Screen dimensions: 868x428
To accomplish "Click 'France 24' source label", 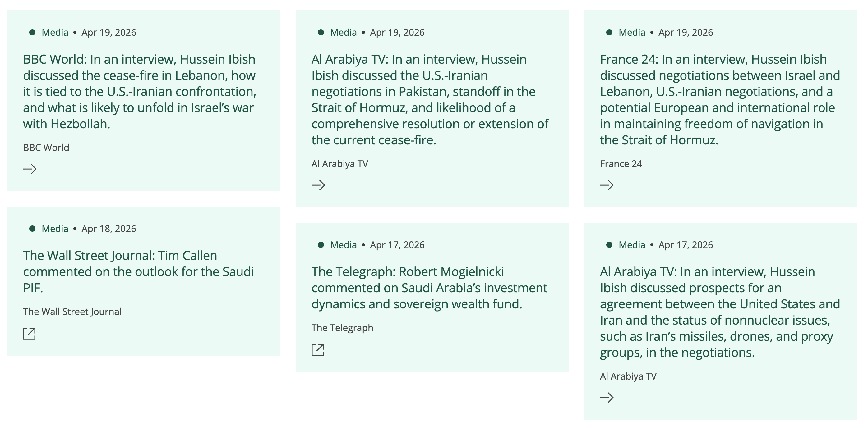I will pos(621,164).
